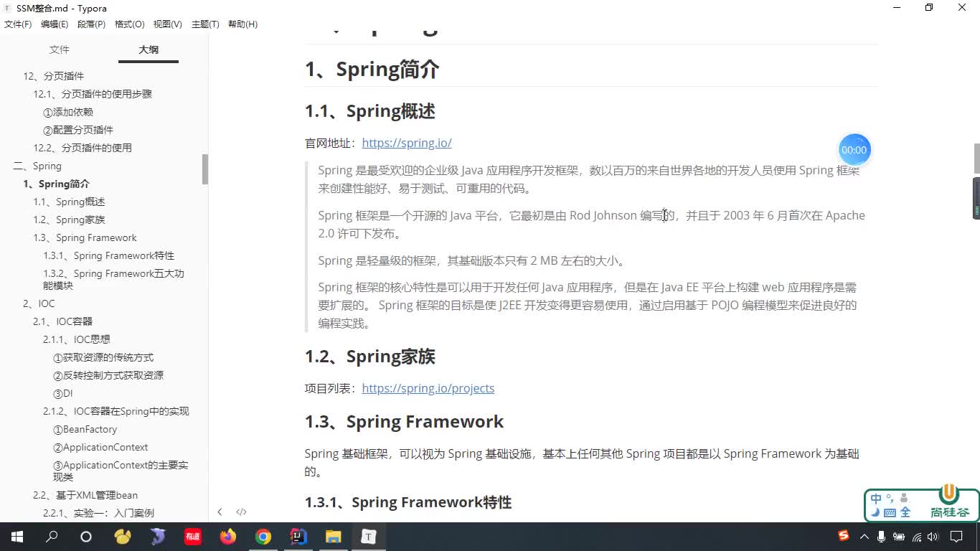Open the 编辑(E) menu

(55, 24)
